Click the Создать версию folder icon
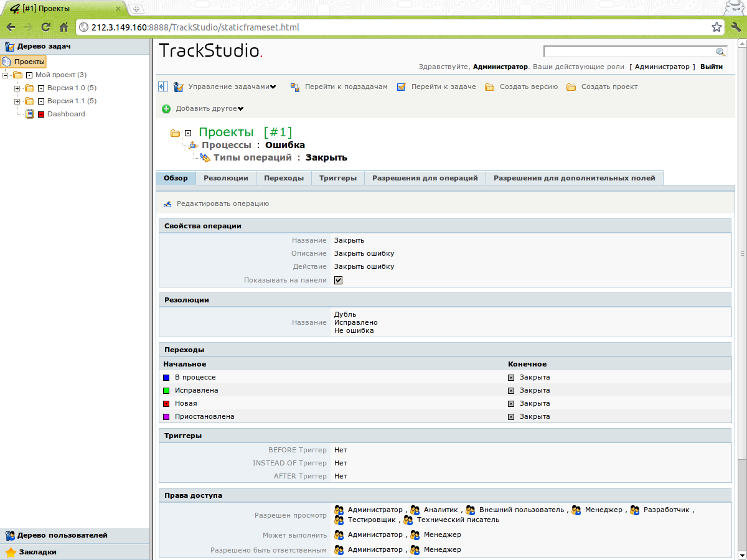747x560 pixels. point(490,87)
